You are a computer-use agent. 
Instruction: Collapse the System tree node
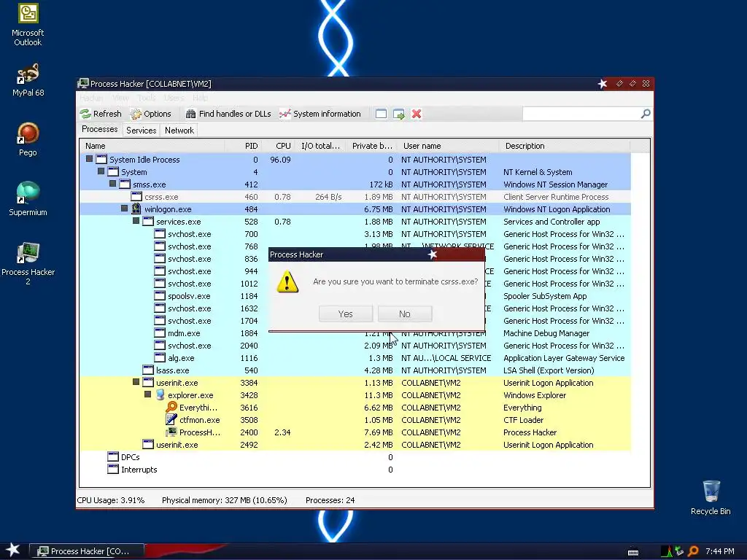pos(101,171)
